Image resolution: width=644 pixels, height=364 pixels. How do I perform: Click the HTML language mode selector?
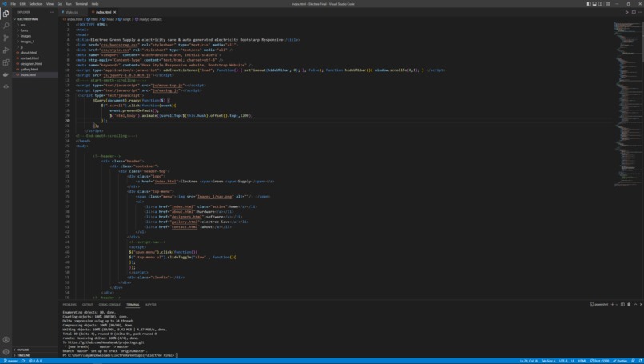tap(582, 361)
